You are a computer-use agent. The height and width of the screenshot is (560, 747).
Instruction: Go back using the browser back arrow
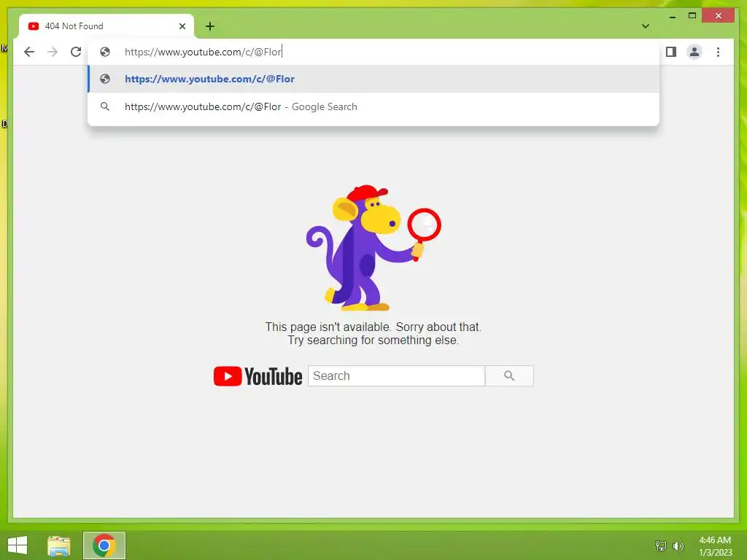coord(29,52)
